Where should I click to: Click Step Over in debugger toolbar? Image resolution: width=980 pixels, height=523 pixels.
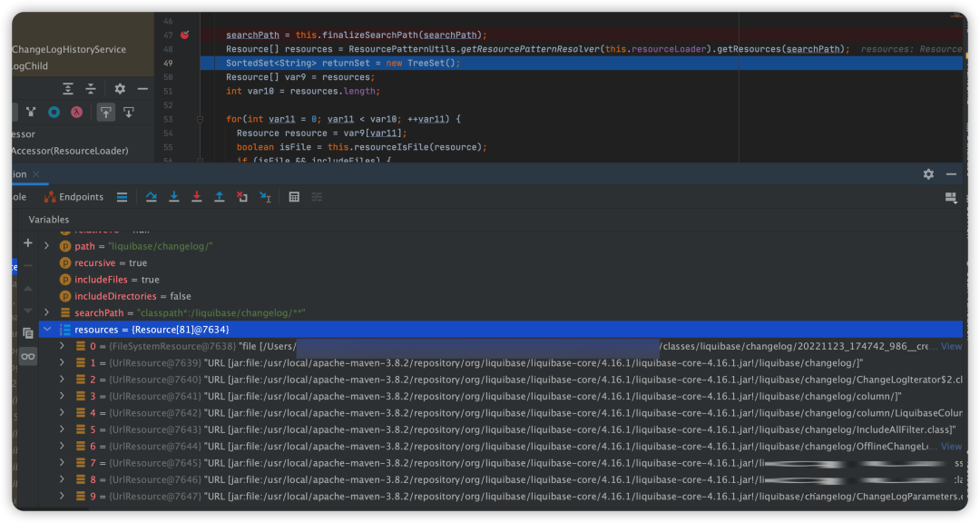[x=151, y=197]
